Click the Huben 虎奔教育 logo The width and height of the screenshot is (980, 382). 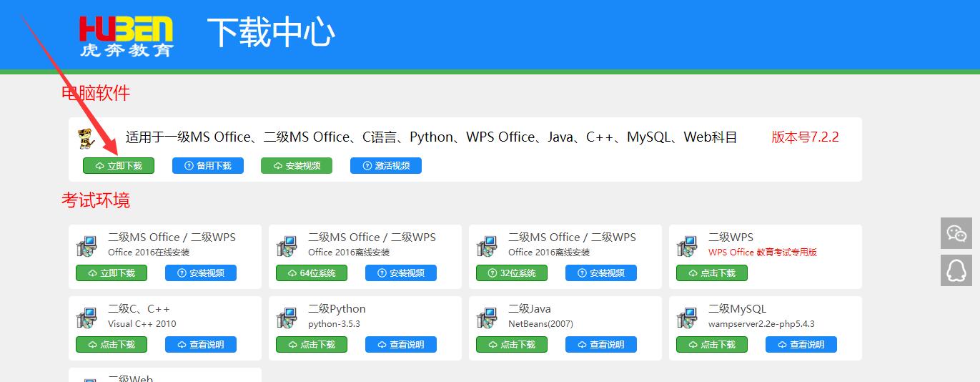tap(127, 36)
